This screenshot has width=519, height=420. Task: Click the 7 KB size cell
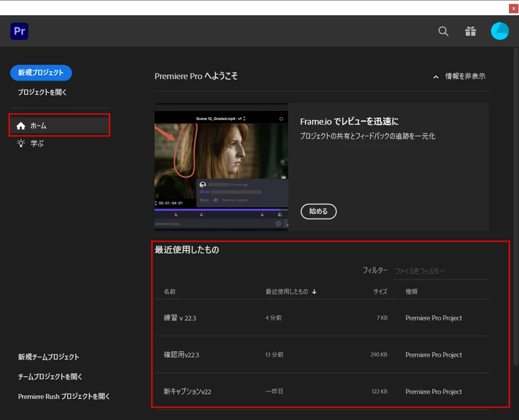382,318
